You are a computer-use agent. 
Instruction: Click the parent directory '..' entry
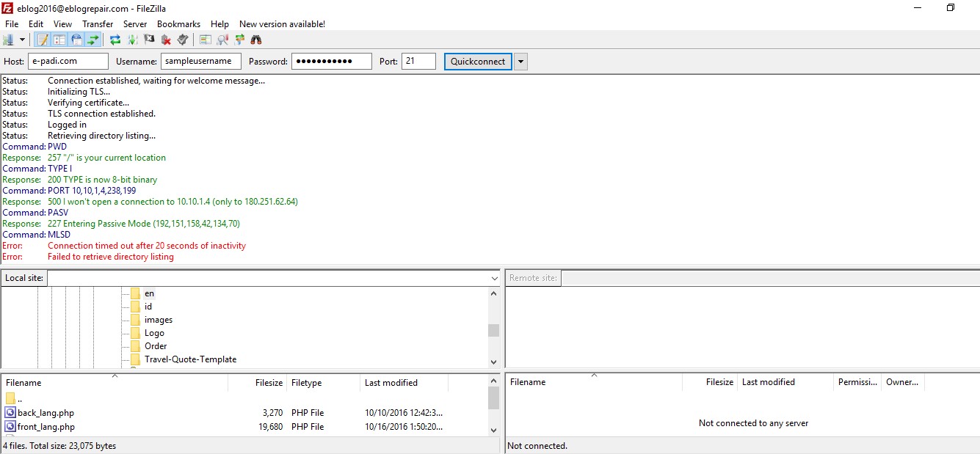pyautogui.click(x=13, y=399)
